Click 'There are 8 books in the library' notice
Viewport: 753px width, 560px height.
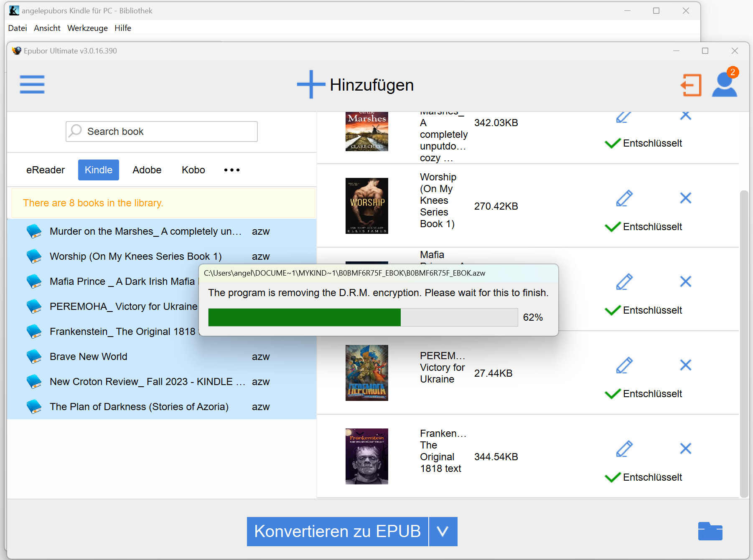pyautogui.click(x=163, y=203)
